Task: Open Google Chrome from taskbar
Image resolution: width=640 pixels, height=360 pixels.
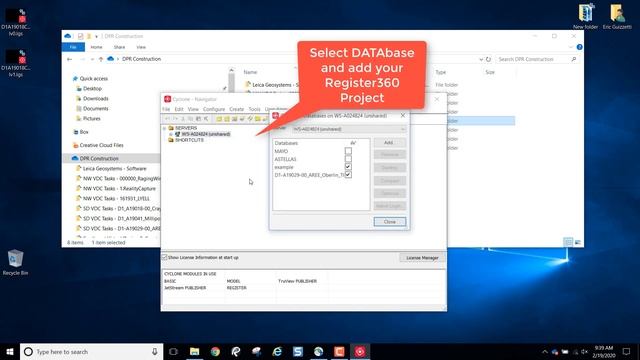Action: pyautogui.click(x=216, y=352)
